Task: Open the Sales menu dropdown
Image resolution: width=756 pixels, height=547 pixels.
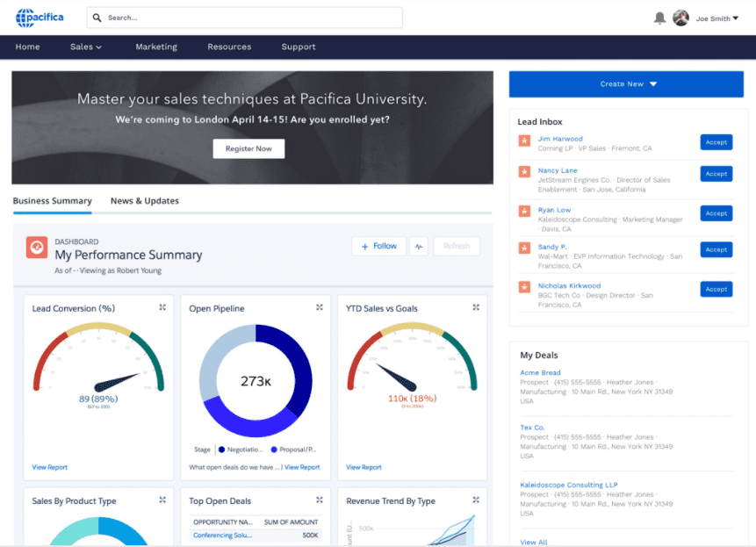Action: click(x=86, y=47)
